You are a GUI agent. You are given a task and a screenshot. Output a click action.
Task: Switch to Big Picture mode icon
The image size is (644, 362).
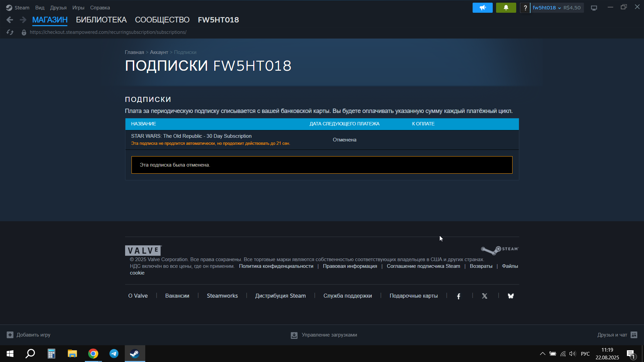594,8
